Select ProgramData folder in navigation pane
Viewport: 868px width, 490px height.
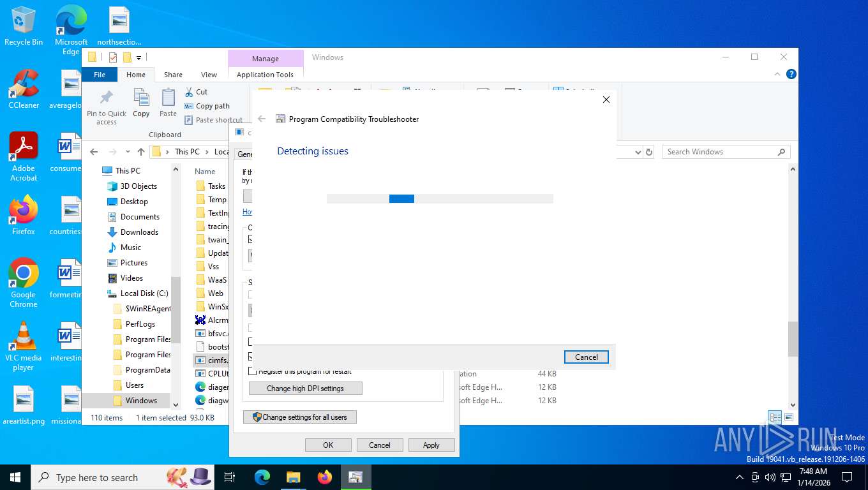click(x=148, y=370)
